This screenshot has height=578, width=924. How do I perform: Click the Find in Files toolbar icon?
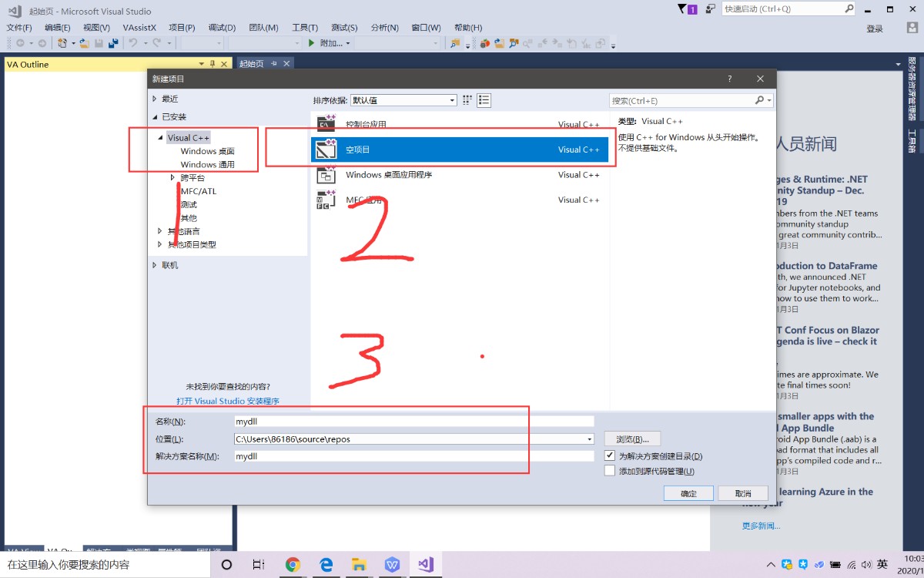coord(456,43)
